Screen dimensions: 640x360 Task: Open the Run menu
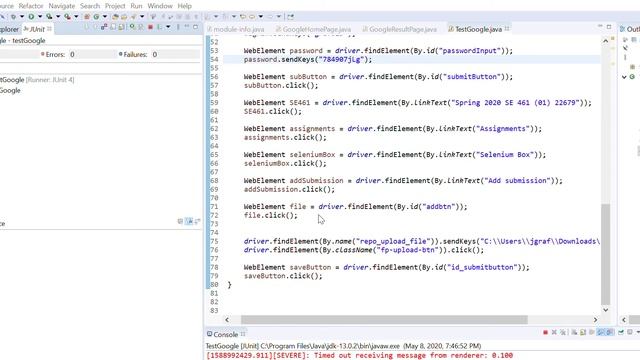[136, 6]
